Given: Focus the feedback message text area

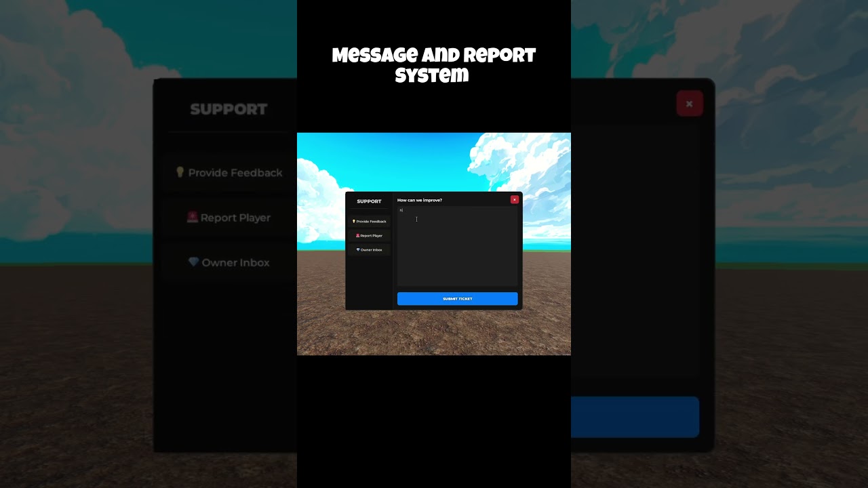Looking at the screenshot, I should [457, 246].
